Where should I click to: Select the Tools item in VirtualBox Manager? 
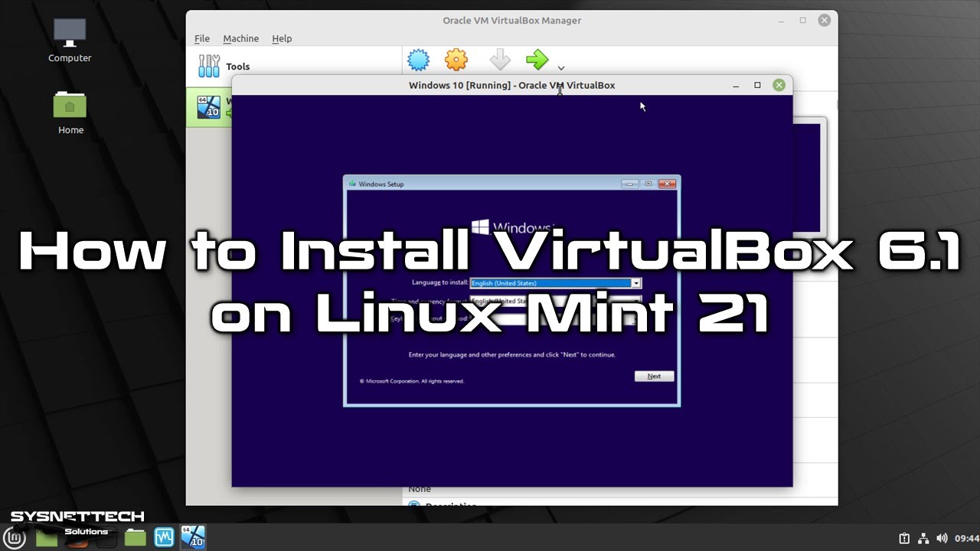coord(295,67)
